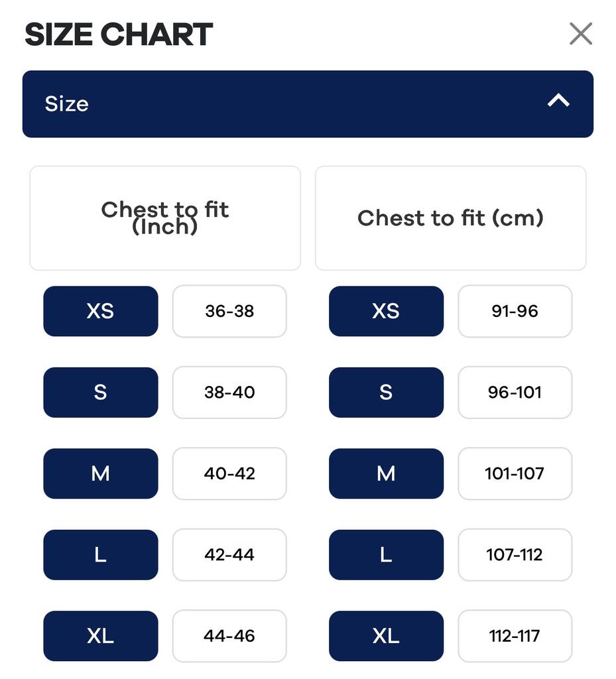Click L size in cm column
Viewport: 616px width, 679px height.
coord(386,554)
